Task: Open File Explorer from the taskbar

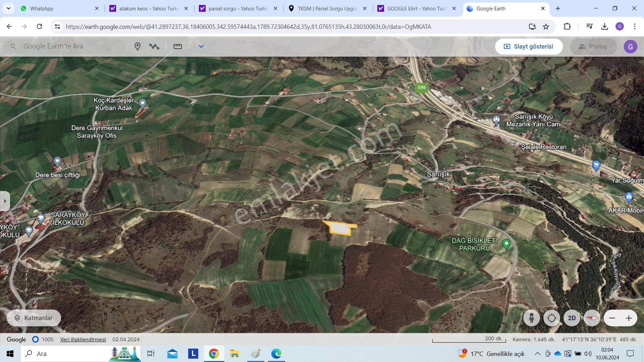Action: click(234, 354)
